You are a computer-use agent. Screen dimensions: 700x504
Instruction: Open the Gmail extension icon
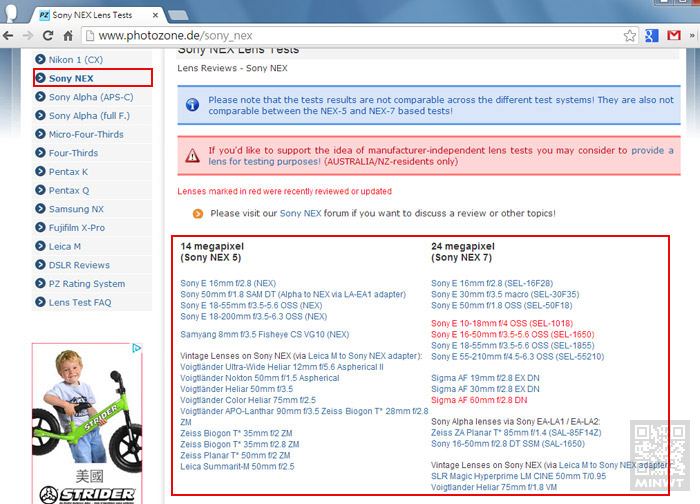click(674, 35)
